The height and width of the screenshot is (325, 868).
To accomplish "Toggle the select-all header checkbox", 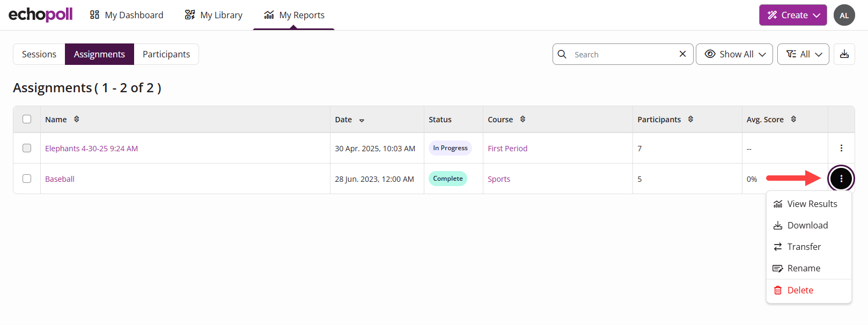I will (27, 119).
